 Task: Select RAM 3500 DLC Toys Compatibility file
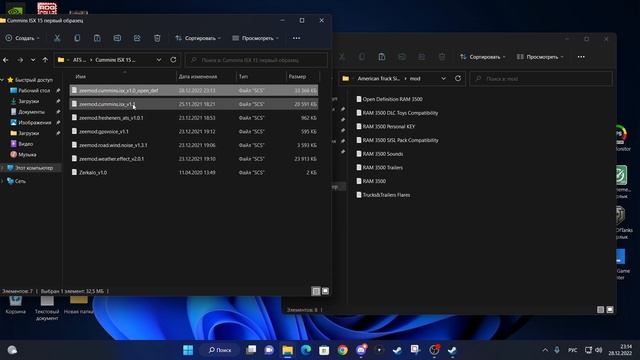click(397, 113)
